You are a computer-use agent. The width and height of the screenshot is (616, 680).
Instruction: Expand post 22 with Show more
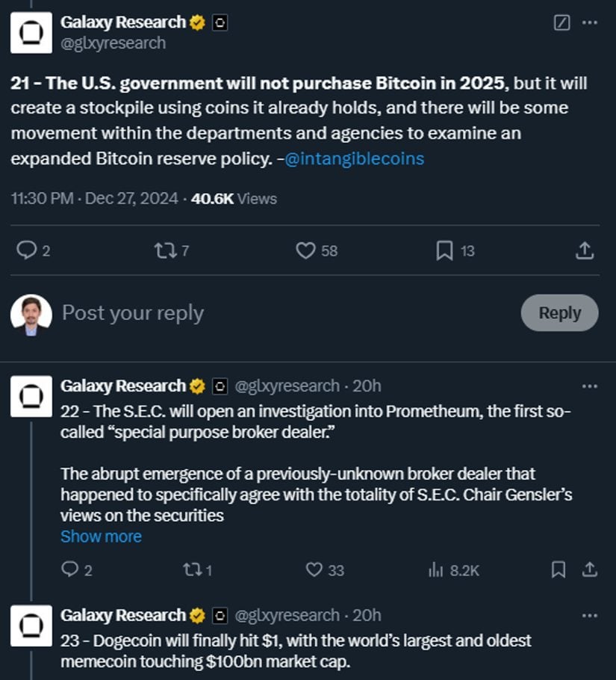coord(101,537)
